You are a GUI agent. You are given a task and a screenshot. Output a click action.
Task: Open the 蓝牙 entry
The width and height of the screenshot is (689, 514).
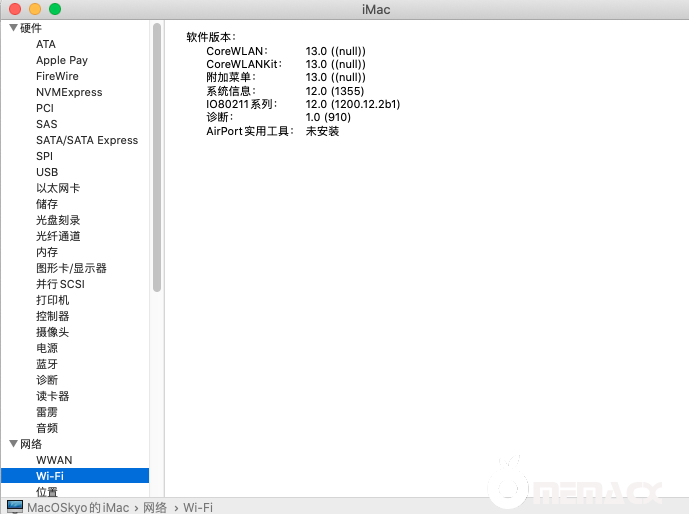click(47, 364)
